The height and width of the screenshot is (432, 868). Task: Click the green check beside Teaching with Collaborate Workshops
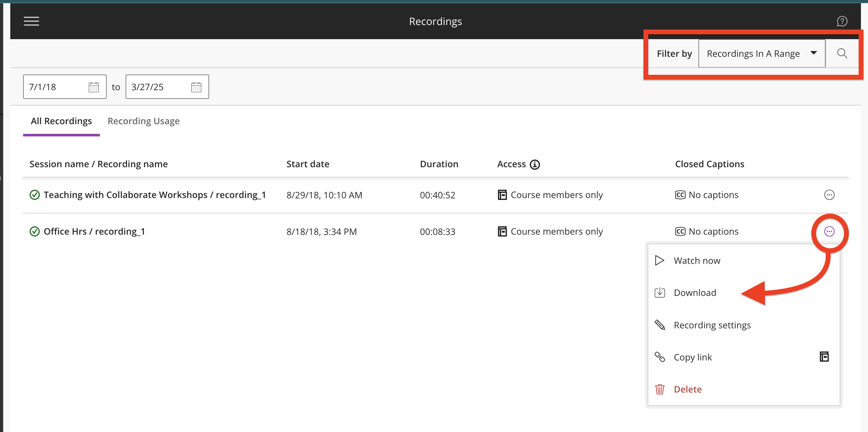pyautogui.click(x=35, y=194)
